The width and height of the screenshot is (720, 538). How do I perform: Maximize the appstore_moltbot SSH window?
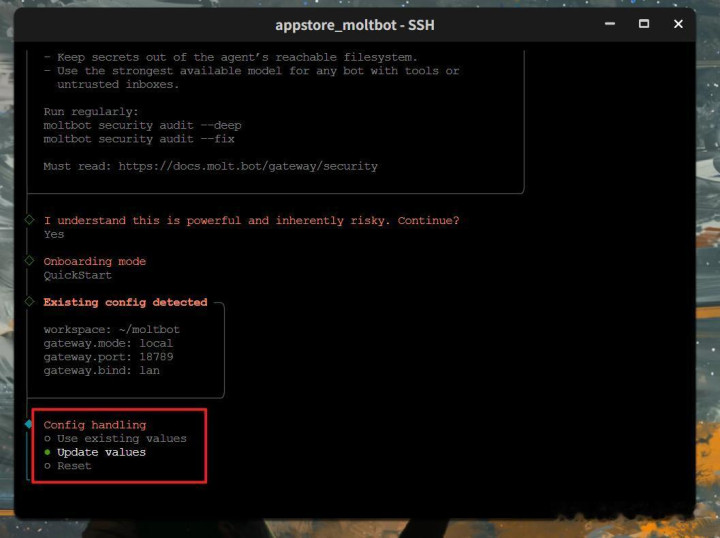click(644, 24)
